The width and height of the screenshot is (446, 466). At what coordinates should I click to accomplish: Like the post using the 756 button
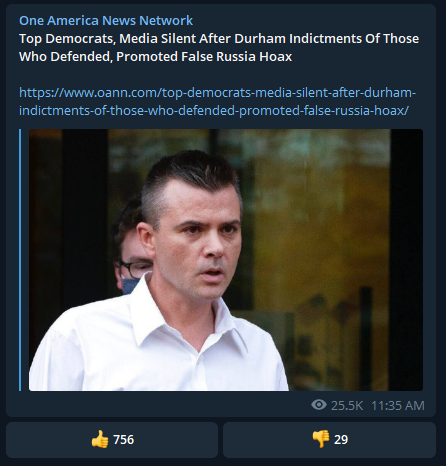(x=112, y=440)
